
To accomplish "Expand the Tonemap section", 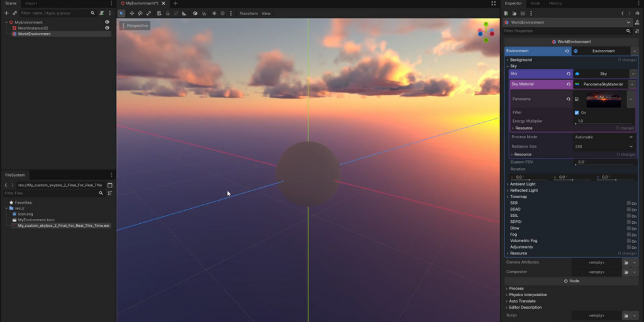I will pyautogui.click(x=518, y=197).
